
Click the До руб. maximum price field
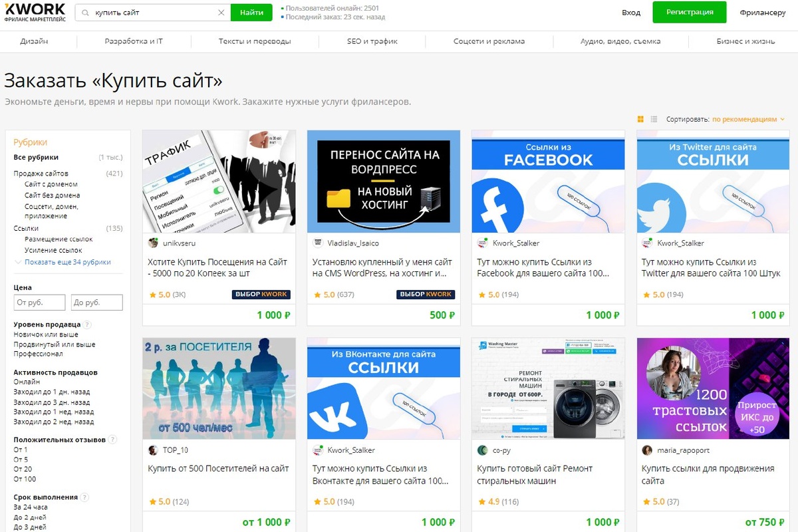click(97, 303)
